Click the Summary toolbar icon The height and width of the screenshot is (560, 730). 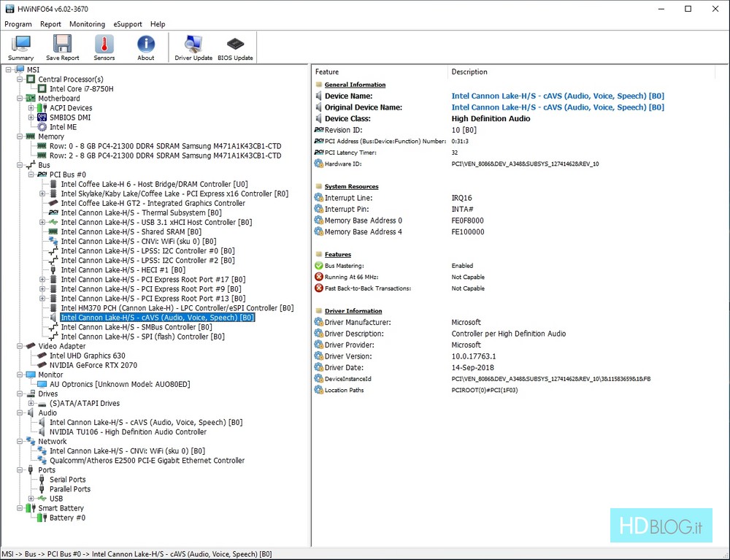20,47
